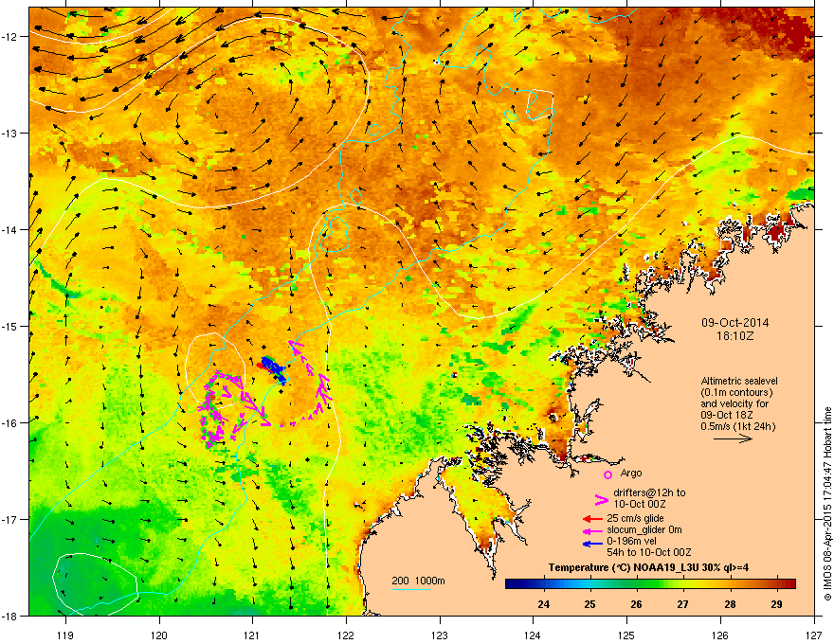
Task: Click the 200 1000m depth label
Action: pos(418,581)
